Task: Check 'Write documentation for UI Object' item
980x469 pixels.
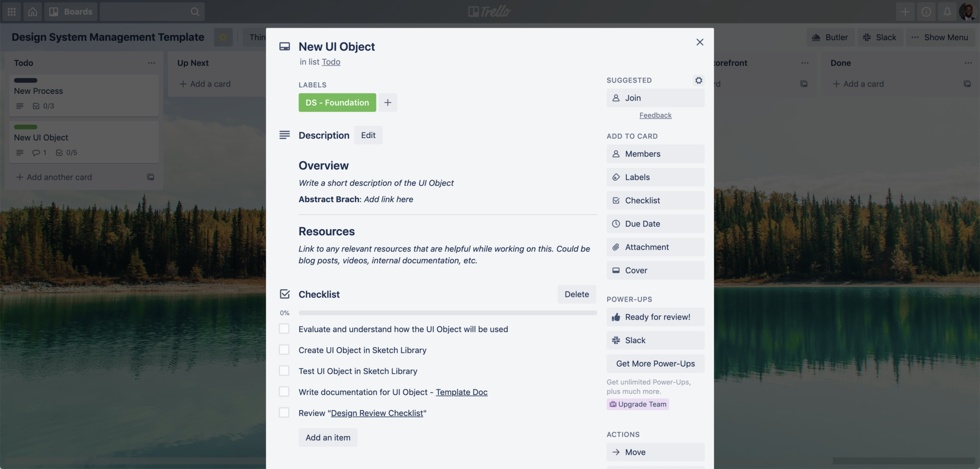Action: [284, 391]
